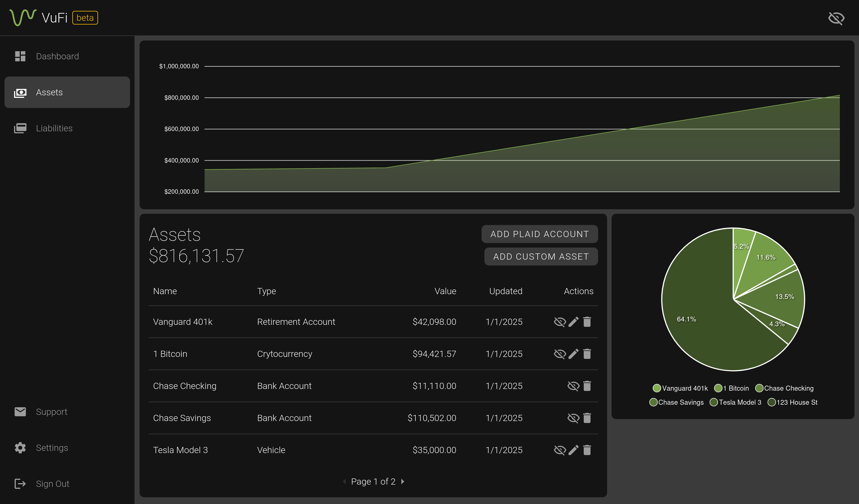Toggle Tesla Model 3 legend swatch

[x=713, y=402]
